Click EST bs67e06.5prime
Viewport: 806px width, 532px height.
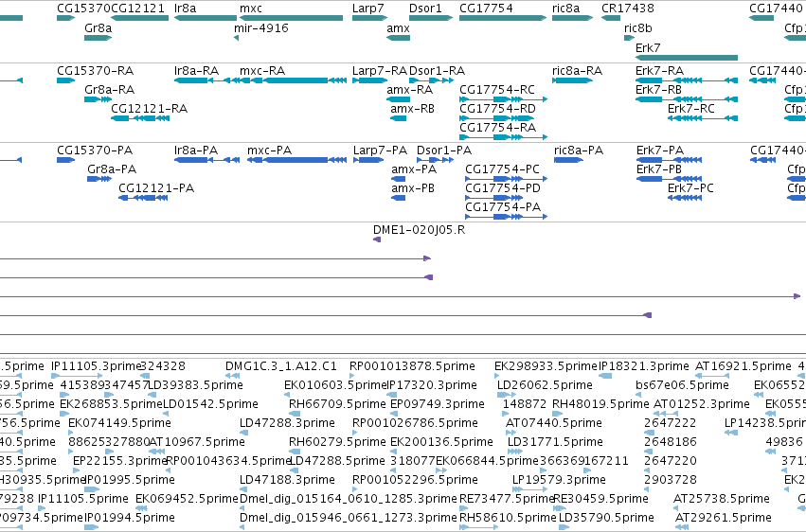[x=682, y=385]
